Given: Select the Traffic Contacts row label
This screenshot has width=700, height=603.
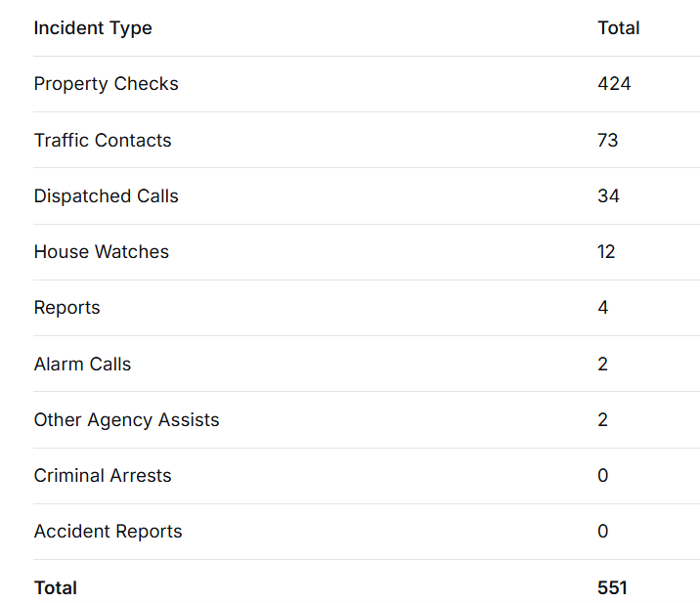Looking at the screenshot, I should pos(103,140).
